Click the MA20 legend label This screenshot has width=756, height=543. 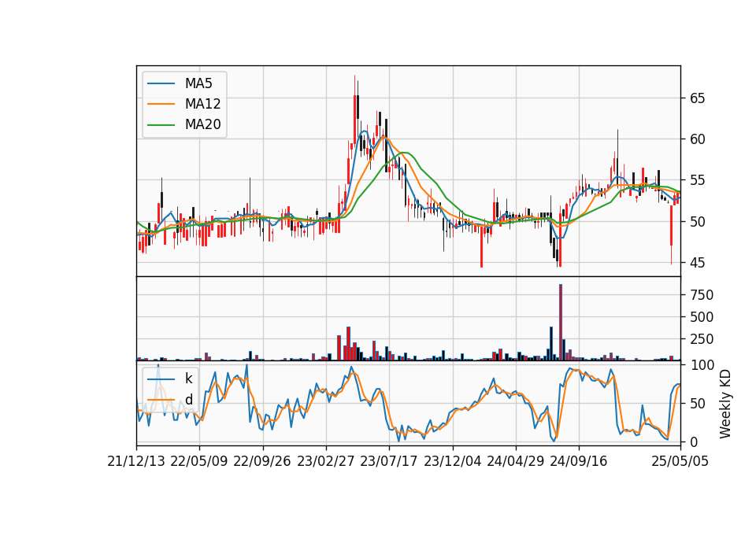(202, 125)
